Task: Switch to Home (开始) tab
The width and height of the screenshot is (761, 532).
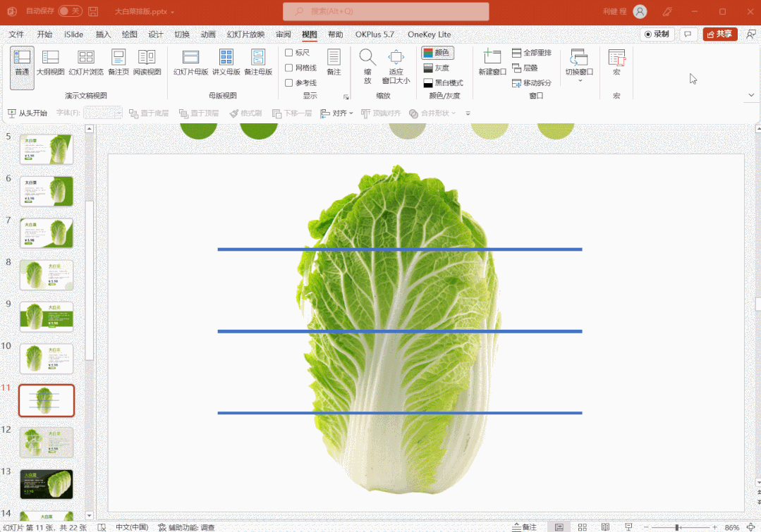Action: [x=44, y=35]
